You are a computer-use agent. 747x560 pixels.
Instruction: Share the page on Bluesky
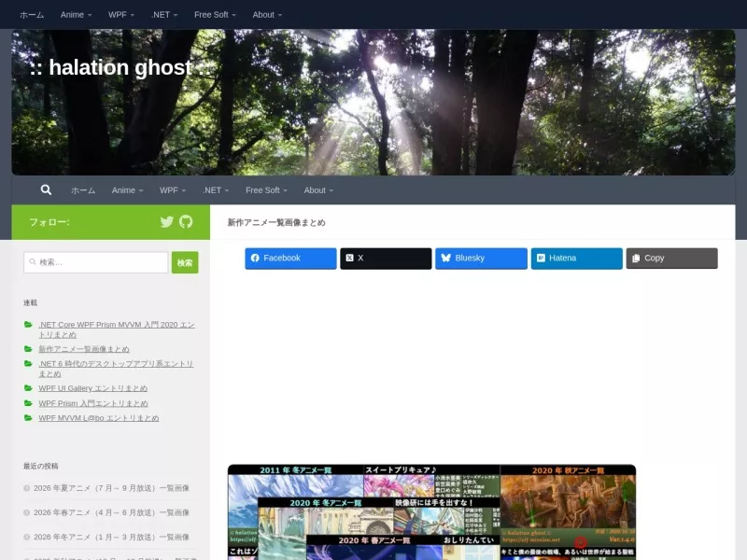pyautogui.click(x=481, y=259)
